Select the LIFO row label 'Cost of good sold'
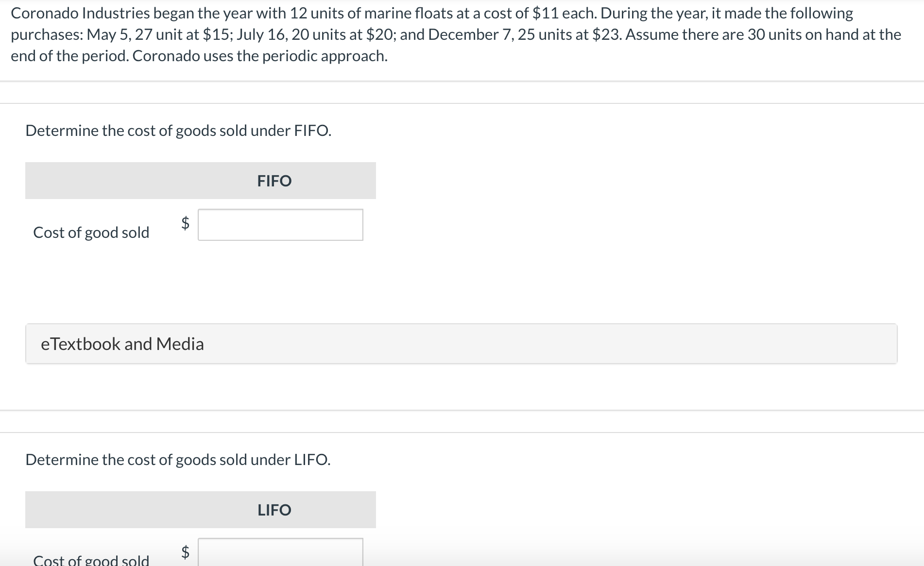The image size is (924, 566). [x=91, y=560]
